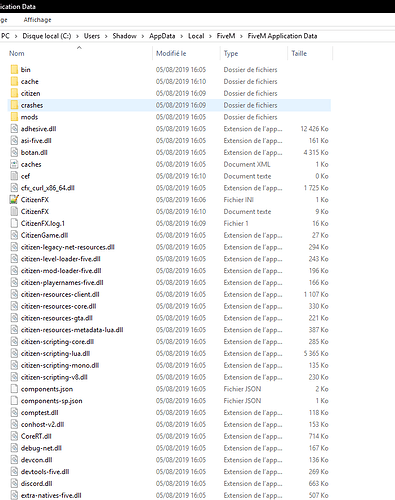Select the citizen-resources-gta.dll file name
This screenshot has height=500, width=395.
point(57,318)
